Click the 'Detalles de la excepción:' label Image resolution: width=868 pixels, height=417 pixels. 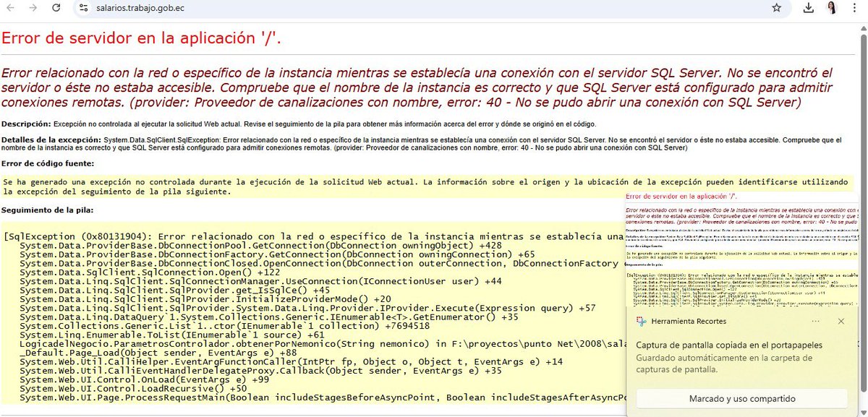(x=51, y=139)
